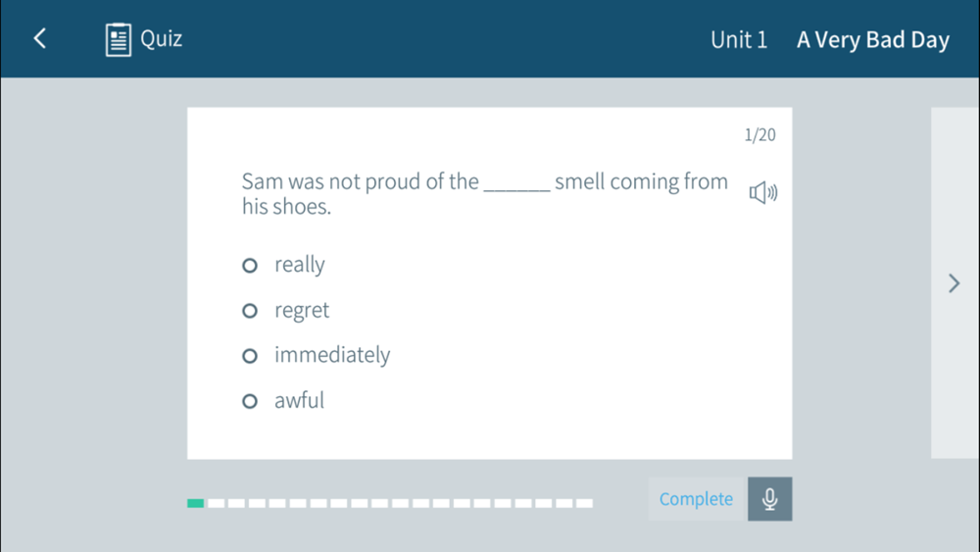Open the next card panel on right
This screenshot has width=980, height=552.
[955, 283]
